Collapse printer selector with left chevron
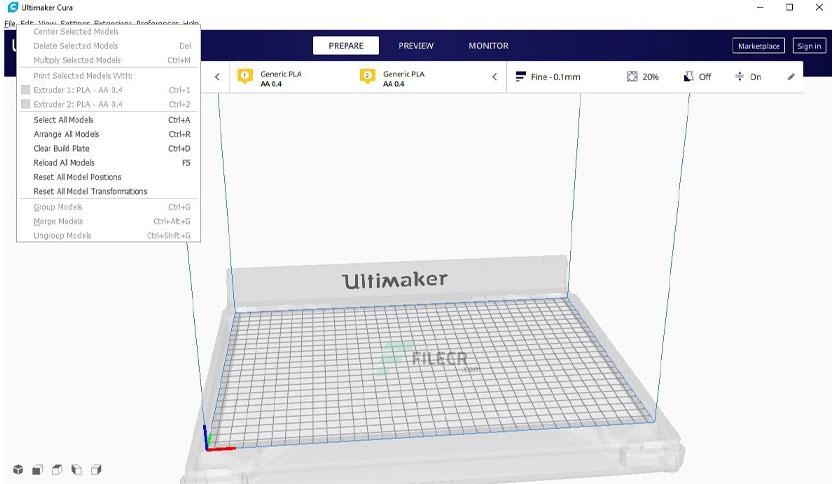Viewport: 836px width, 484px height. point(217,77)
